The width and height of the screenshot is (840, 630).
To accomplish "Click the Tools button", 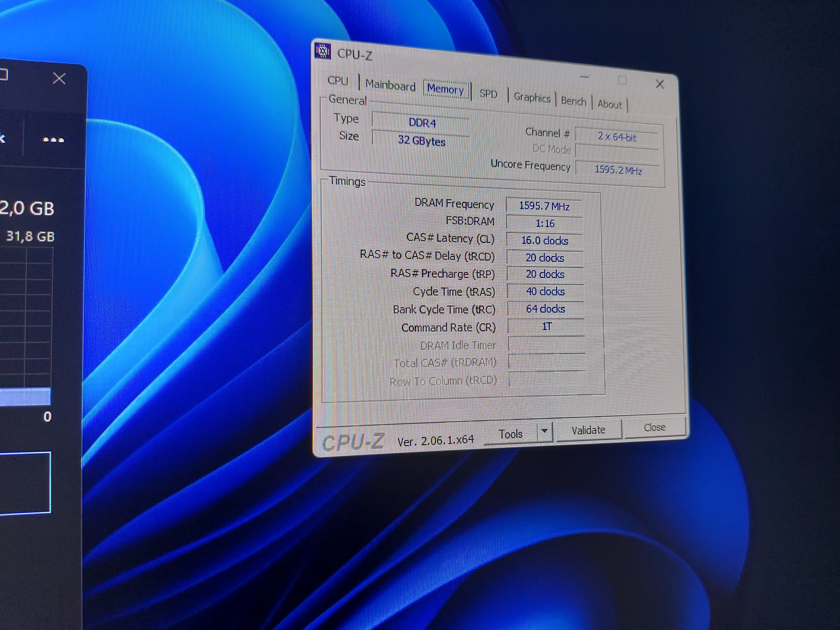I will [511, 434].
